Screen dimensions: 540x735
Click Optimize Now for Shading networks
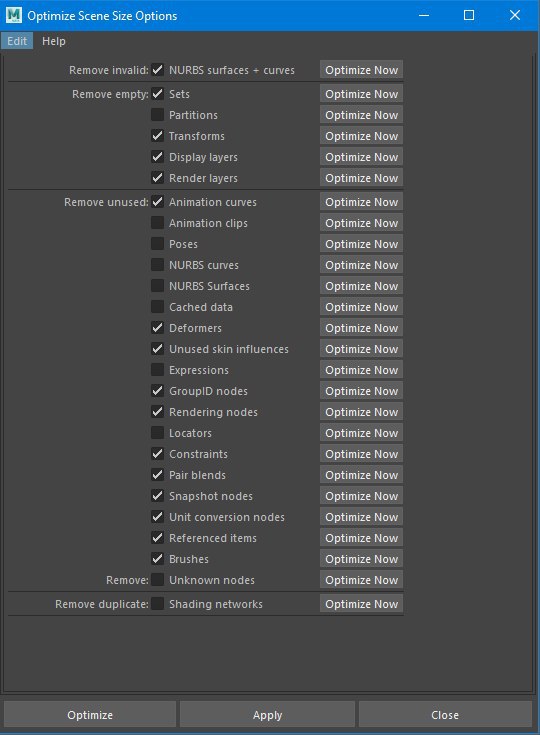(x=361, y=604)
